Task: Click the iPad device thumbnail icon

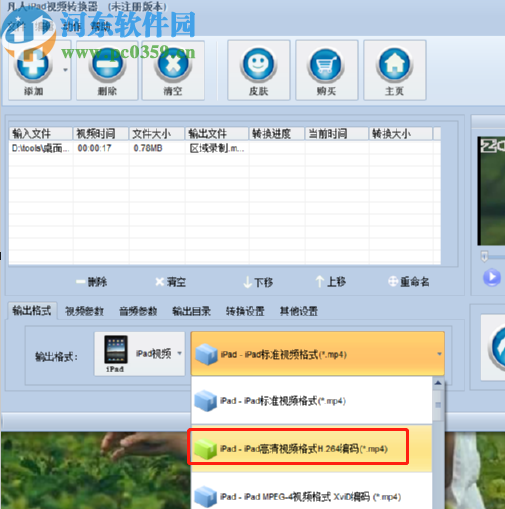Action: pyautogui.click(x=116, y=350)
